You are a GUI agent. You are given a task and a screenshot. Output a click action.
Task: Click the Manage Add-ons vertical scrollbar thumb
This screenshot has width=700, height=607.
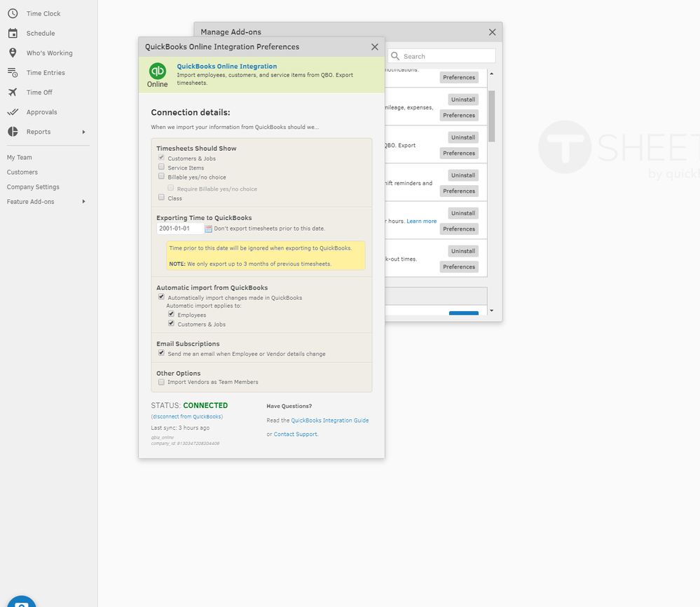tap(491, 116)
